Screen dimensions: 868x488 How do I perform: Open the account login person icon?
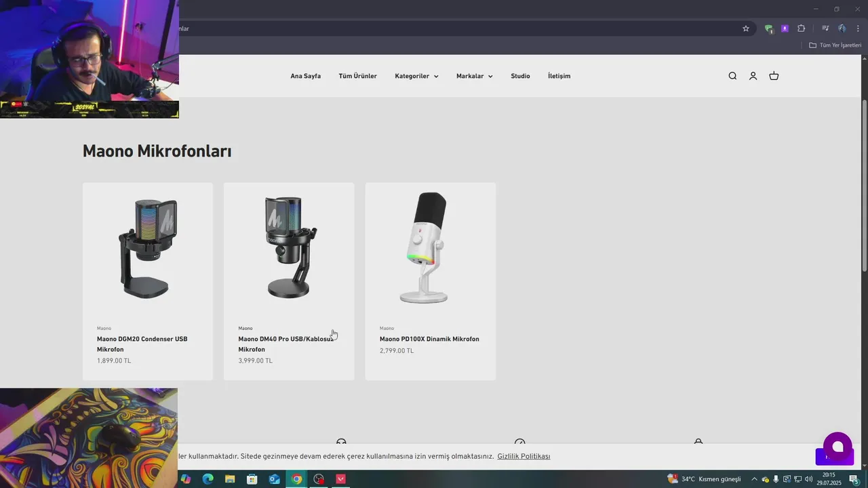click(x=753, y=76)
